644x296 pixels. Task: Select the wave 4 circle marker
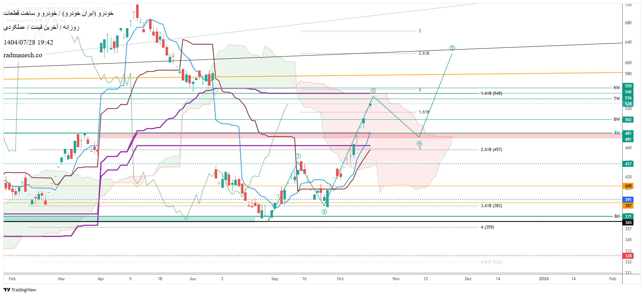pos(419,143)
